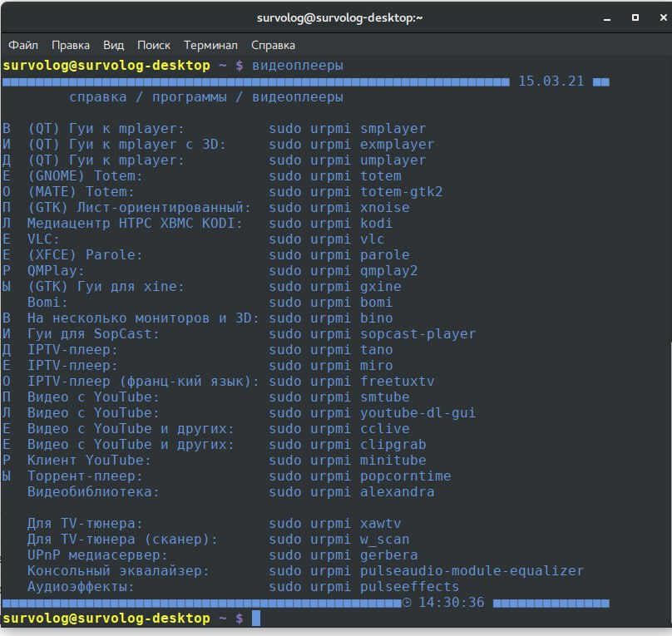Click the text sudo urpmi vlc
This screenshot has height=636, width=672.
(x=327, y=239)
